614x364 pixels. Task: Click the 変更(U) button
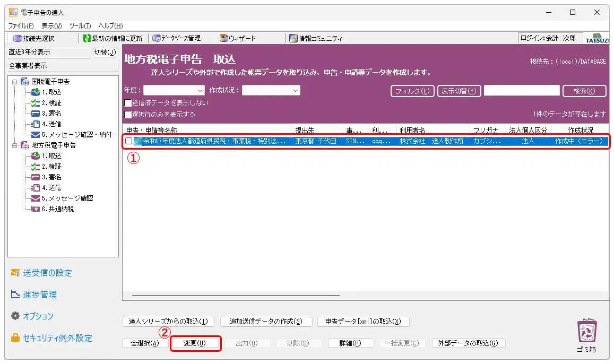point(195,343)
